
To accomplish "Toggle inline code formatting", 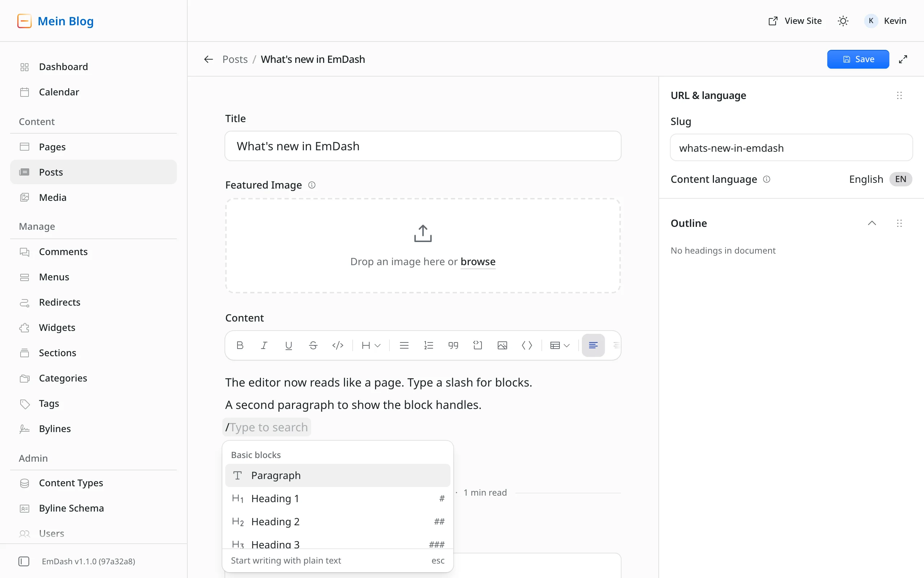I will pos(337,345).
